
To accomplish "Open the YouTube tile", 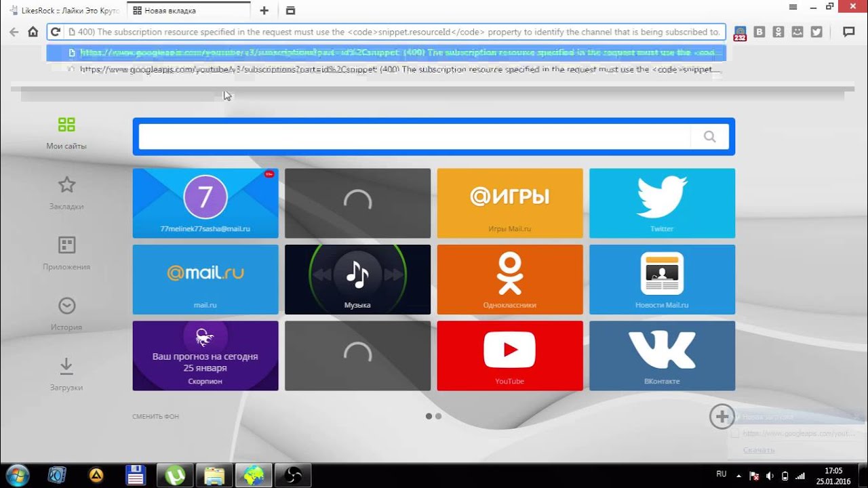I will pyautogui.click(x=510, y=356).
